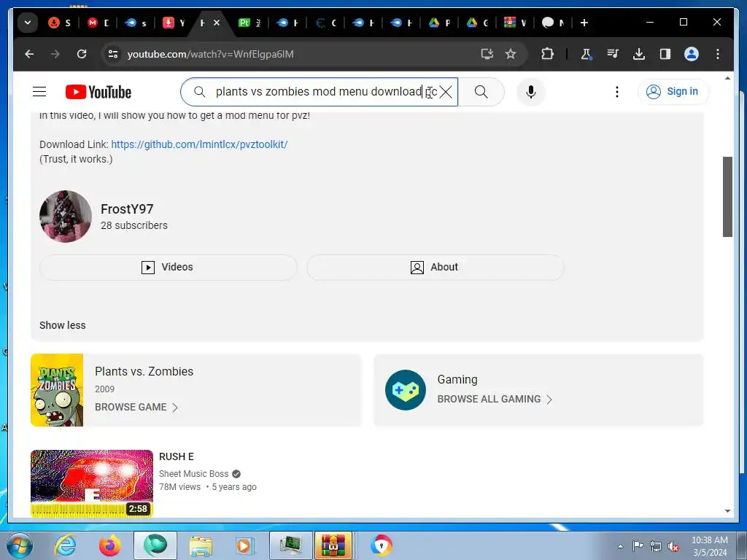Launch Firefox from the taskbar

pos(109,545)
